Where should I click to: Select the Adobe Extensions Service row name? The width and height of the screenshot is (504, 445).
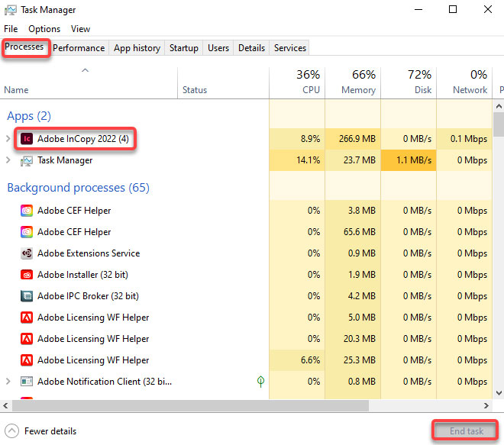pos(89,253)
